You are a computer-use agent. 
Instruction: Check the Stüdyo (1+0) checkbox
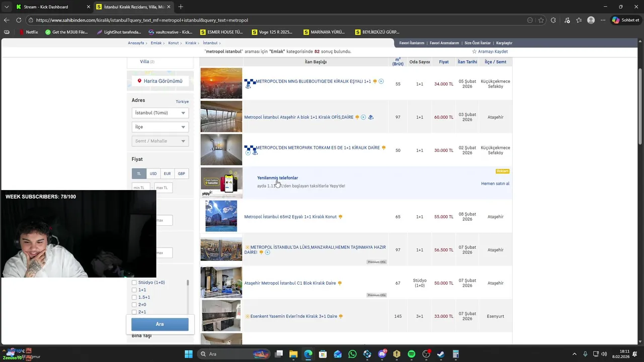pyautogui.click(x=134, y=283)
